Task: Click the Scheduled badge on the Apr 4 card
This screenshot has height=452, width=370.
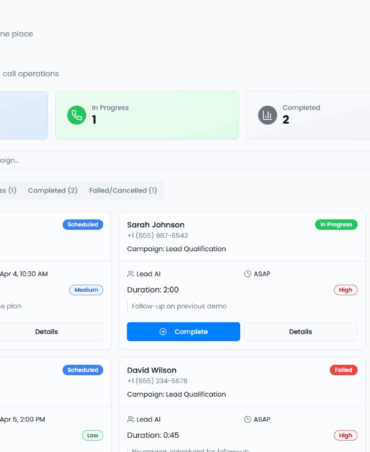Action: pyautogui.click(x=83, y=224)
